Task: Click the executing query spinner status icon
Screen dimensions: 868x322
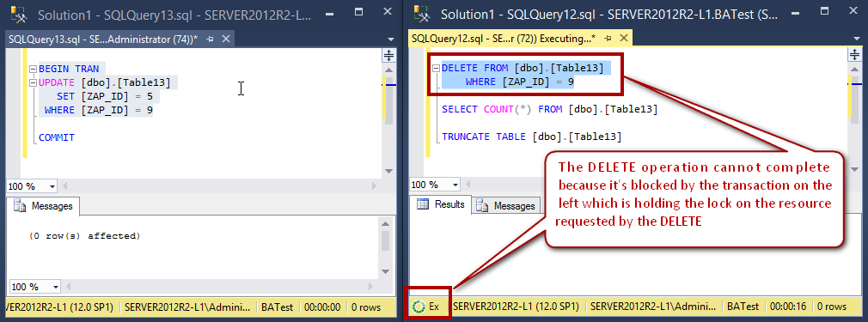Action: click(419, 306)
